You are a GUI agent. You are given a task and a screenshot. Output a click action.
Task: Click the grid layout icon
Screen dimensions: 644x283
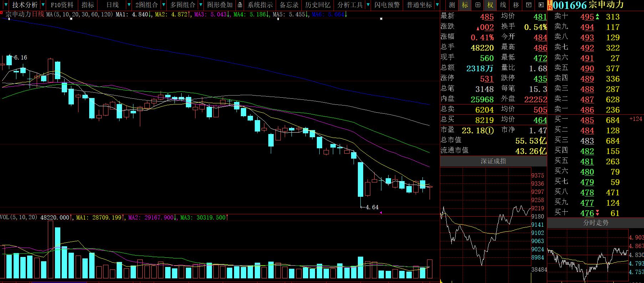[x=477, y=5]
